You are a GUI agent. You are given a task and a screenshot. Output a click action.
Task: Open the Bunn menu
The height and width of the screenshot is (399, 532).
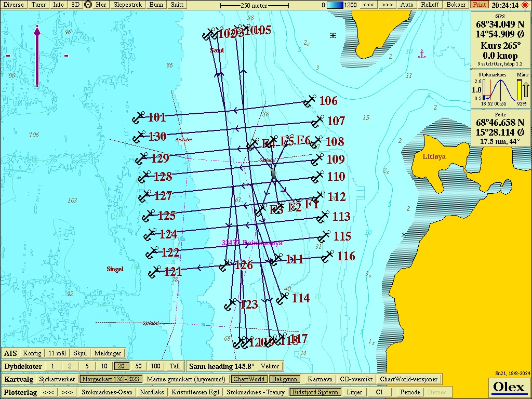pyautogui.click(x=156, y=5)
